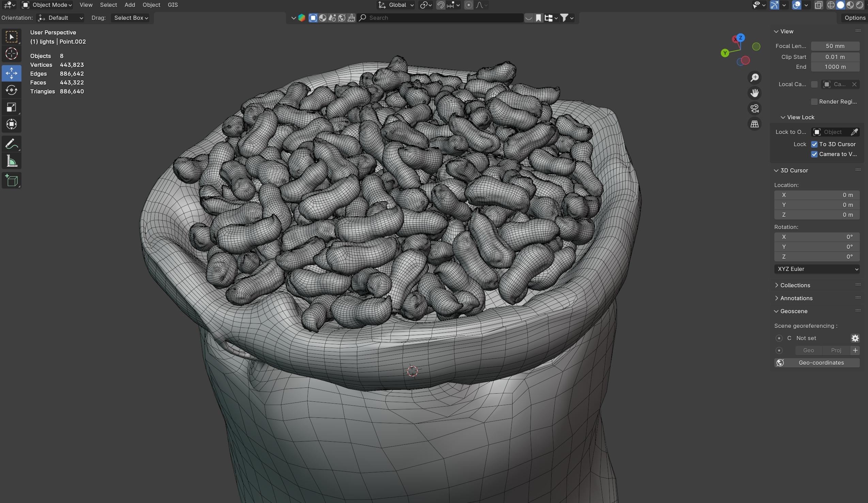Open the XYZ Euler rotation mode dropdown
This screenshot has height=503, width=868.
(x=816, y=269)
